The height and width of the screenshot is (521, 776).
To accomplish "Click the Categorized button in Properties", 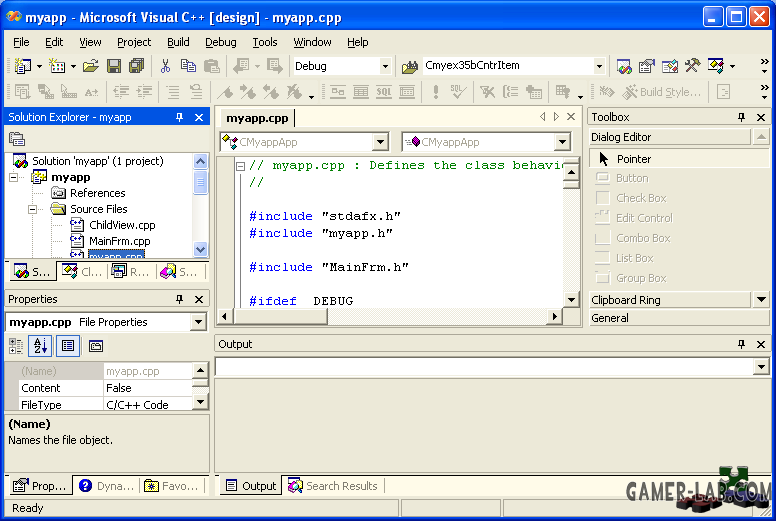I will click(16, 346).
